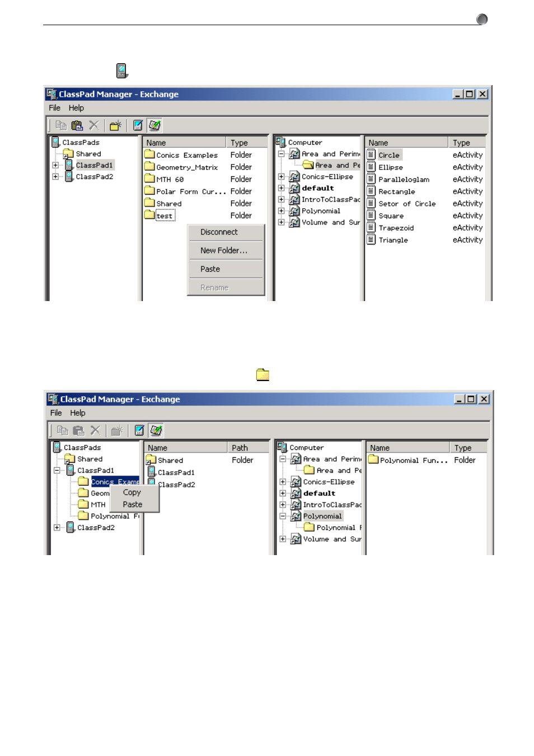Expand default node in window with Copy menu
This screenshot has width=534, height=756.
(283, 493)
